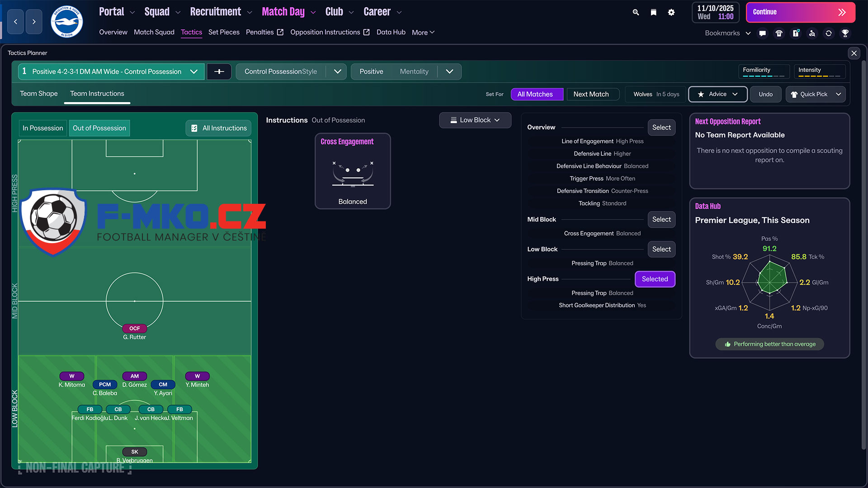
Task: Click the shirt squad shortcut icon
Action: (x=779, y=33)
